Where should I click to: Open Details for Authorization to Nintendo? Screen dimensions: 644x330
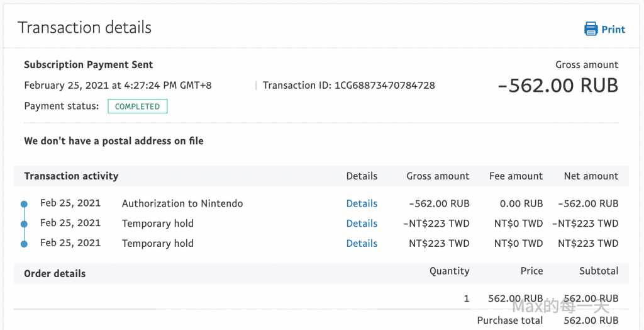coord(362,203)
